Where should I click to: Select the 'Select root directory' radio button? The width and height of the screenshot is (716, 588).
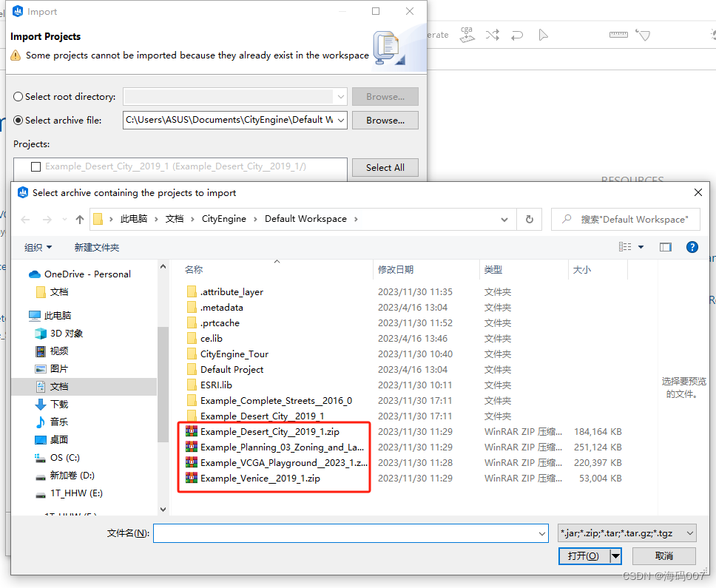click(x=18, y=97)
